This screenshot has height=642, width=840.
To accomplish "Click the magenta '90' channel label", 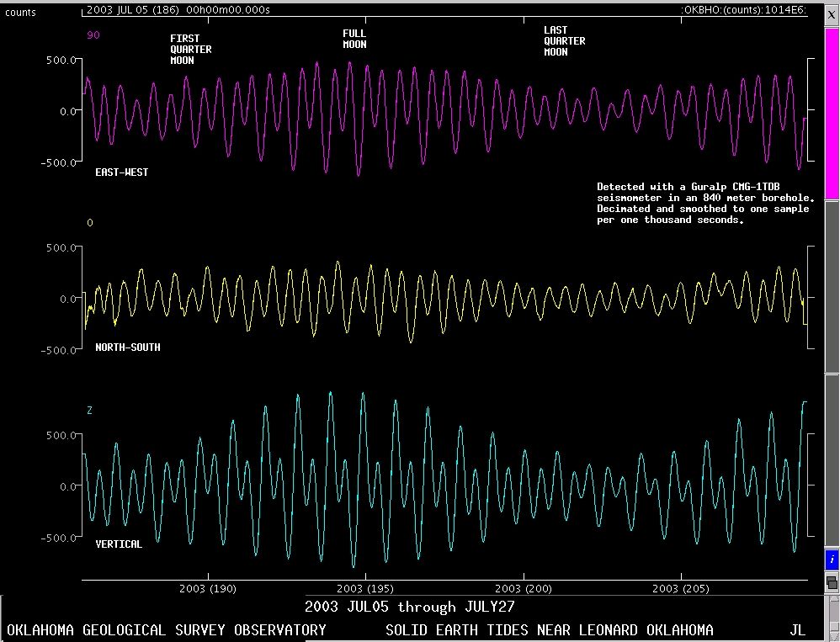I will [93, 36].
